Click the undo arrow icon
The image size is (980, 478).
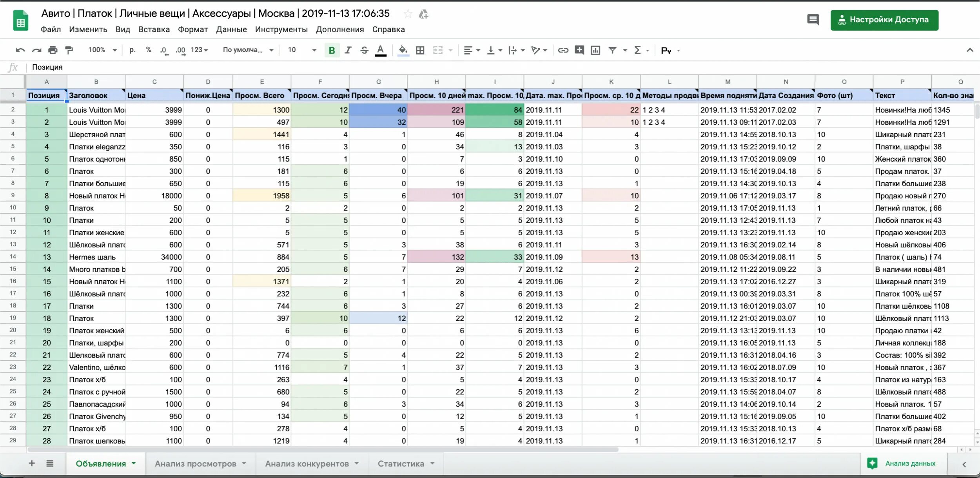coord(20,50)
